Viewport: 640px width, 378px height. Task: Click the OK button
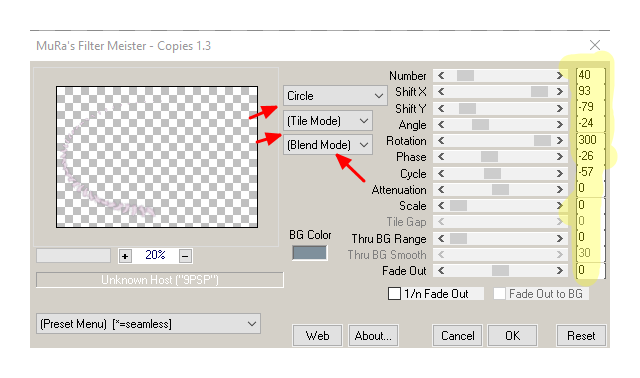[512, 336]
